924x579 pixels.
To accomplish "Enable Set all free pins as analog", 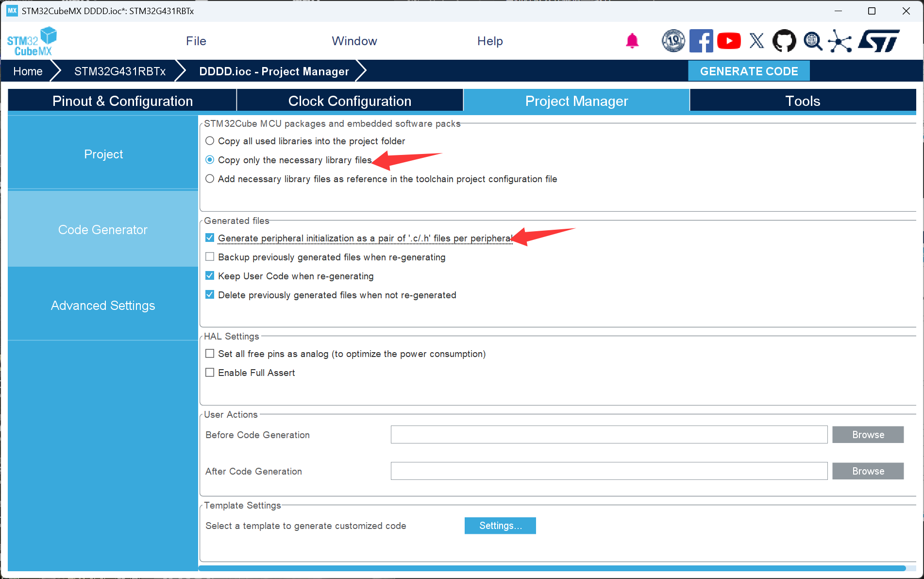I will pyautogui.click(x=210, y=354).
